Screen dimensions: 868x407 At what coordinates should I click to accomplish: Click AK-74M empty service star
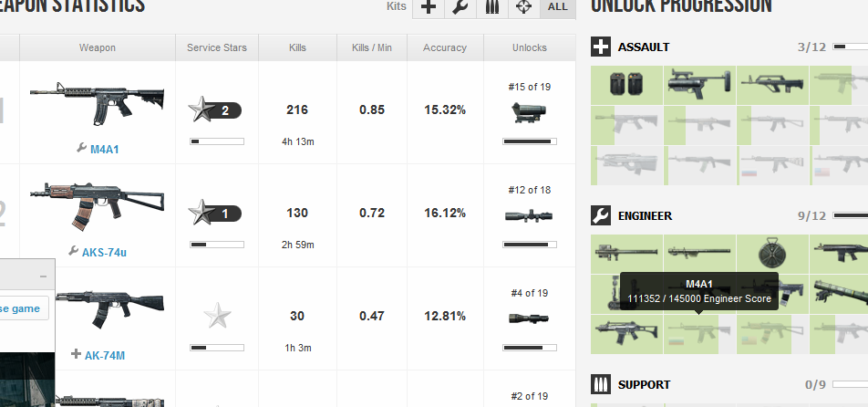click(217, 316)
